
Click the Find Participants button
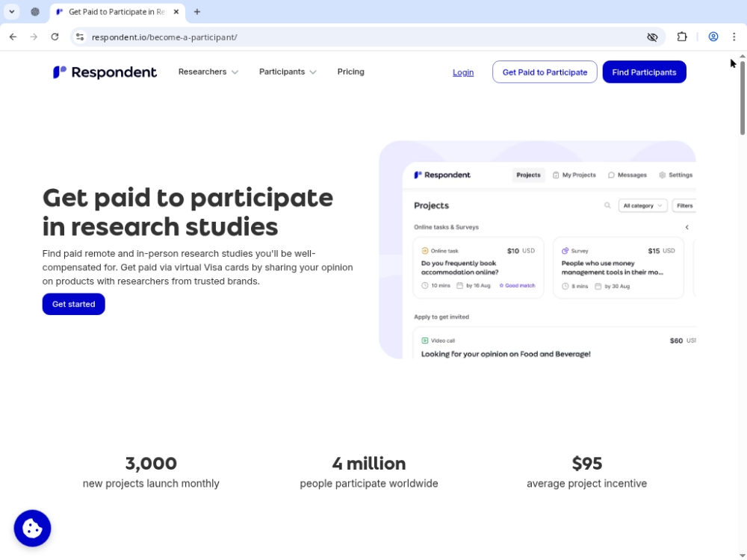[644, 72]
